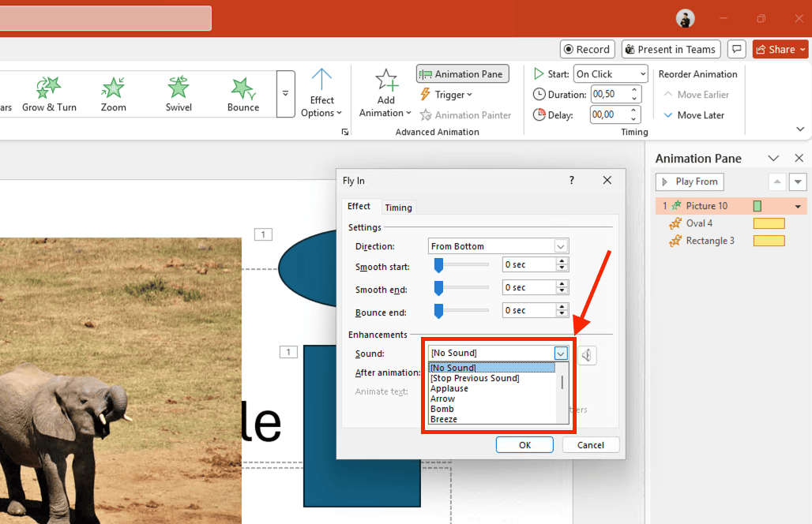Toggle the Animation Pane button
812x524 pixels.
(463, 74)
